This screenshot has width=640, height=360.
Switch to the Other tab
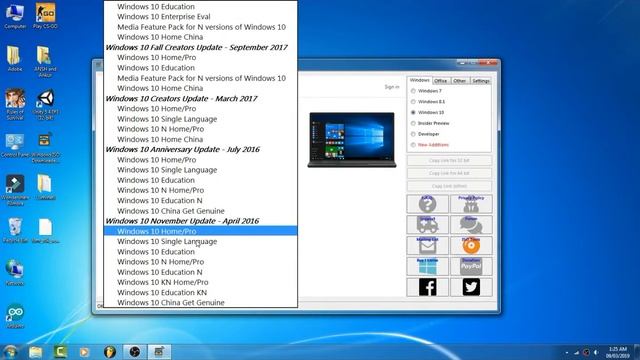[460, 81]
